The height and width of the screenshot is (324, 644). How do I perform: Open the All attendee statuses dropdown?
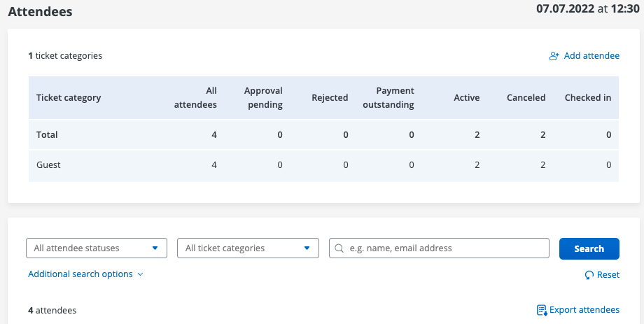pos(97,248)
